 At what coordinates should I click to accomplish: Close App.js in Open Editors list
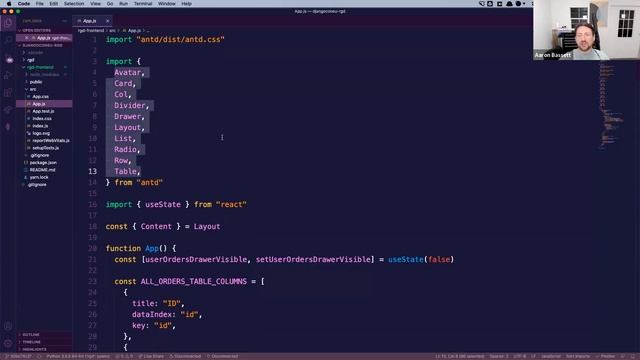pos(27,38)
